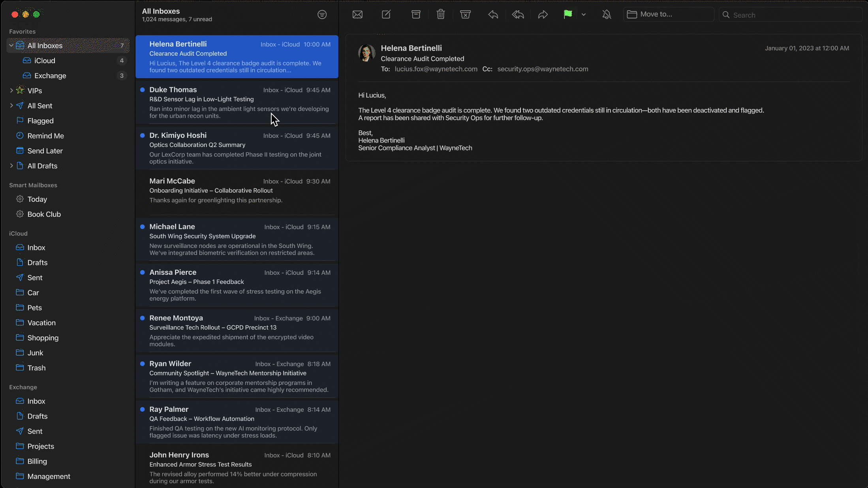Forward the current email
The width and height of the screenshot is (868, 488).
[543, 15]
